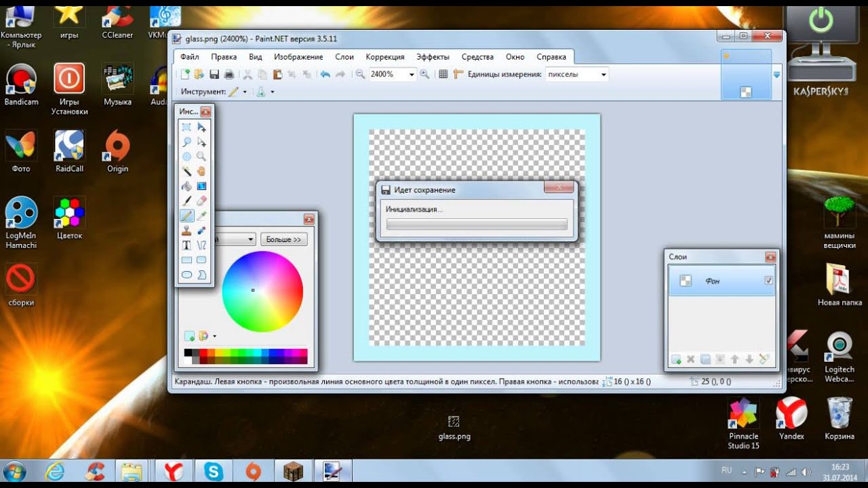
Task: Select the Clone Stamp tool
Action: click(x=186, y=231)
